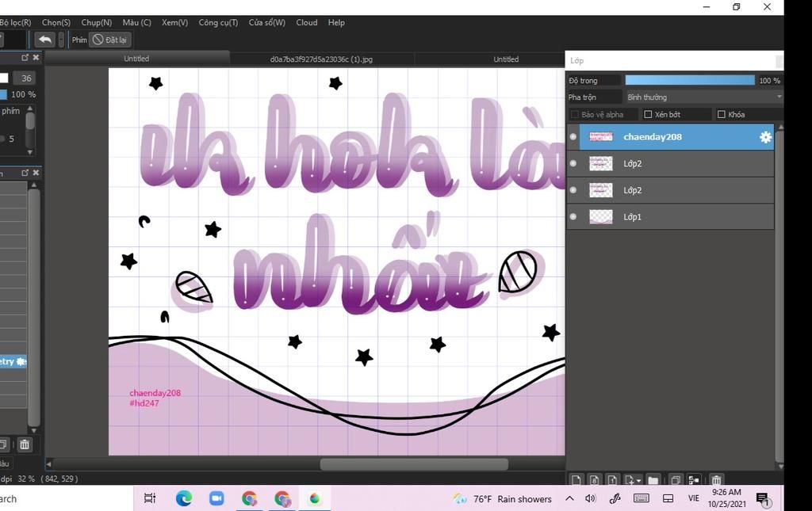Viewport: 812px width, 511px height.
Task: Enable the Khóa lock checkbox
Action: coord(722,114)
